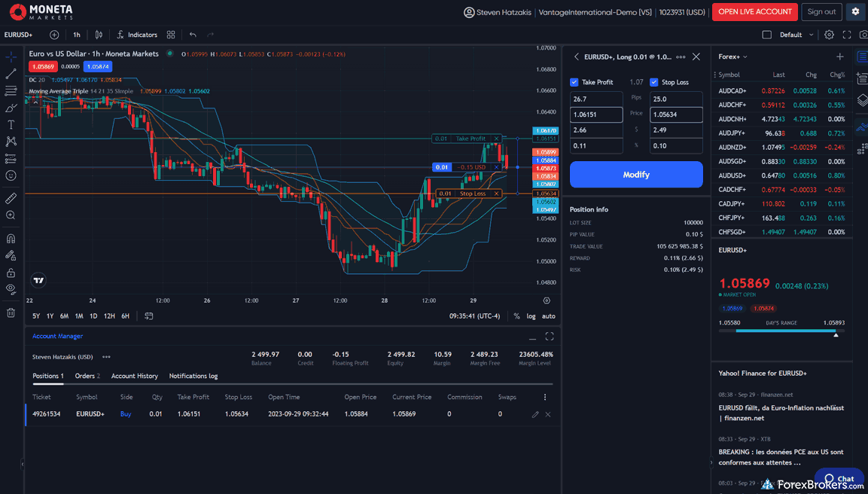Click the blue buy price 1.05874 button
Screen dimensions: 868x494
[x=98, y=66]
